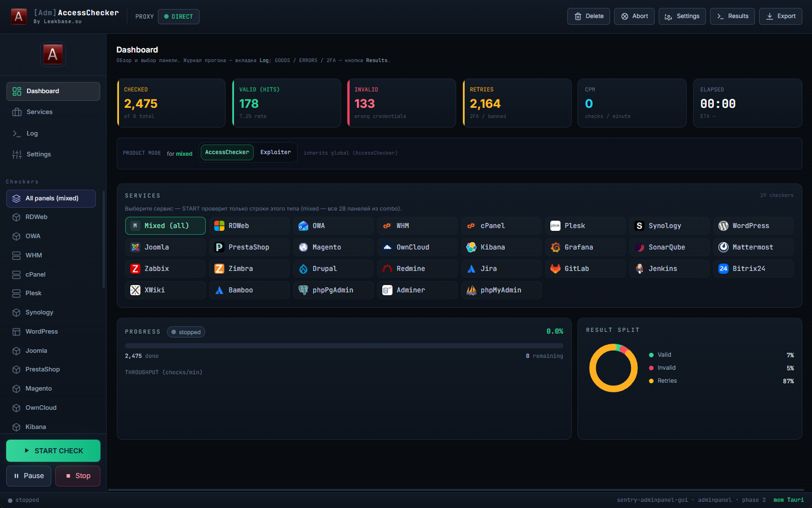
Task: Select the Jira service tile
Action: (x=501, y=269)
